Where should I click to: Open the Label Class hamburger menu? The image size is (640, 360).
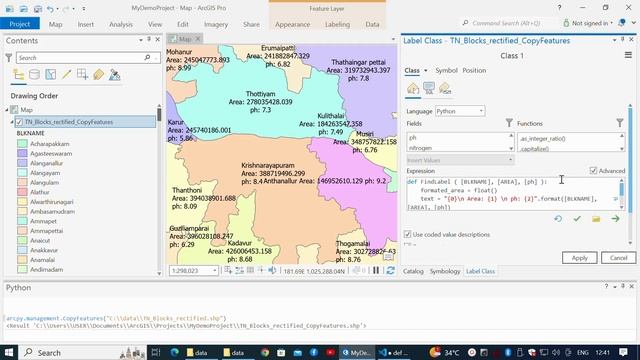pos(628,55)
